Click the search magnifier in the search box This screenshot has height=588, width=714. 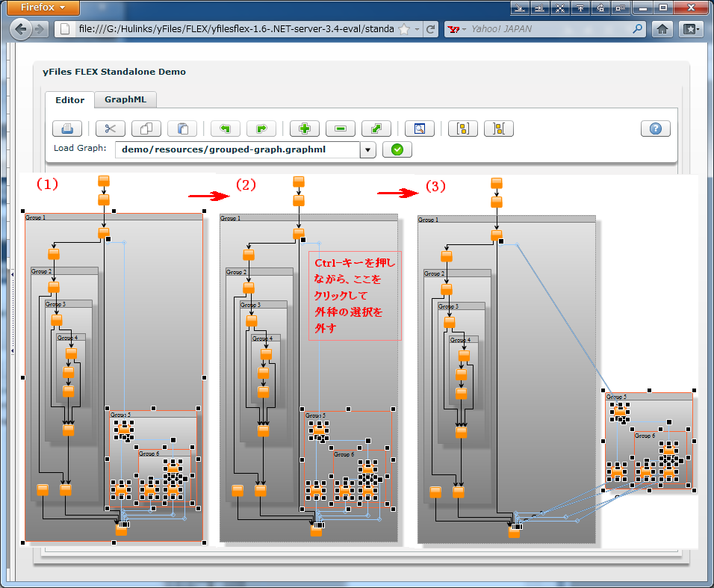pyautogui.click(x=638, y=28)
